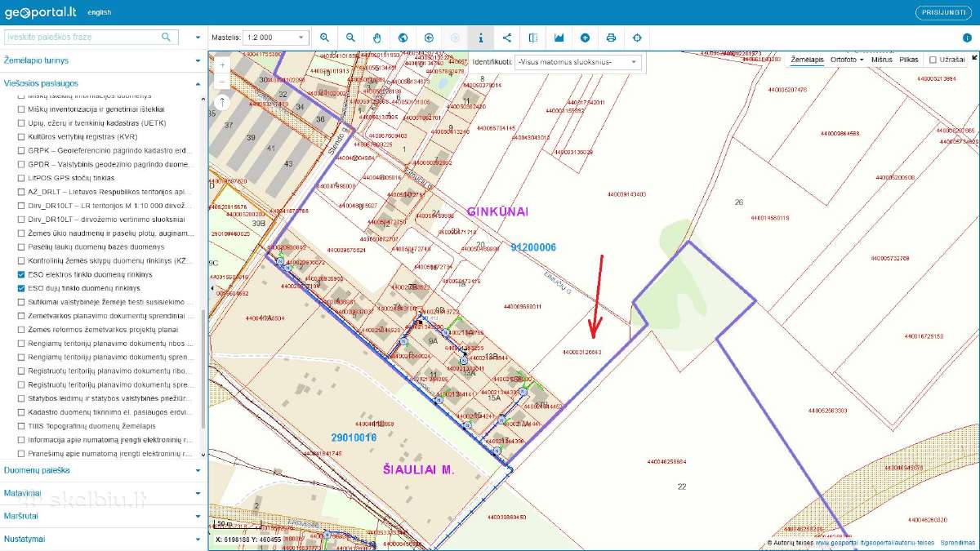
Task: Click cadastral block label 29010016
Action: [354, 438]
